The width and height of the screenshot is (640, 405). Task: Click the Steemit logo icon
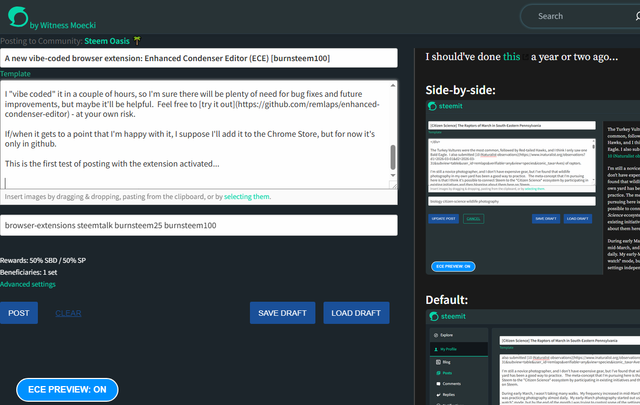(18, 17)
